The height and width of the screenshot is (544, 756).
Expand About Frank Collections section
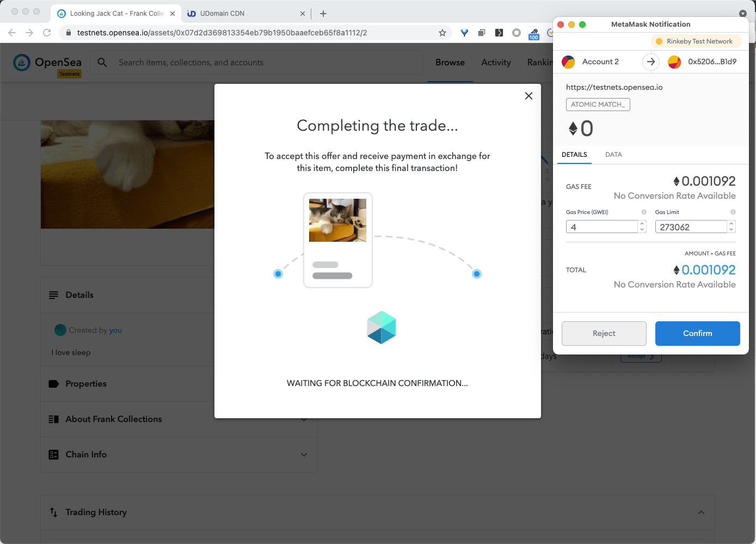tap(304, 419)
